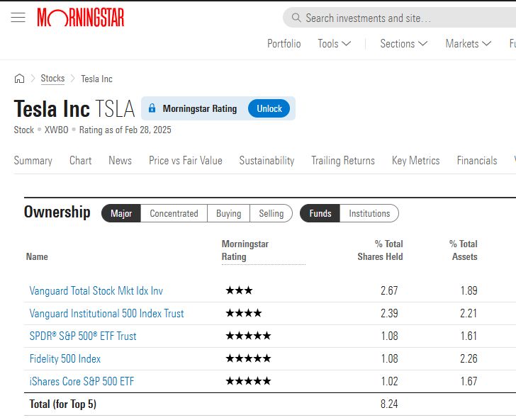Click total assets value 1.67

(469, 382)
